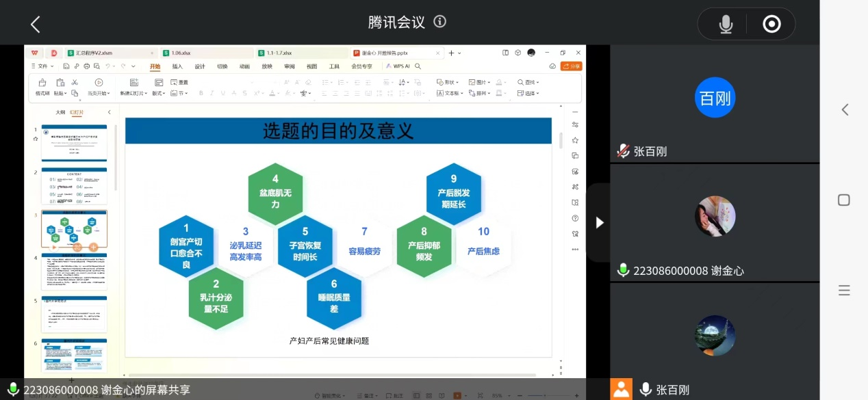Tap the circular record button in header
Image resolution: width=868 pixels, height=400 pixels.
pos(771,25)
